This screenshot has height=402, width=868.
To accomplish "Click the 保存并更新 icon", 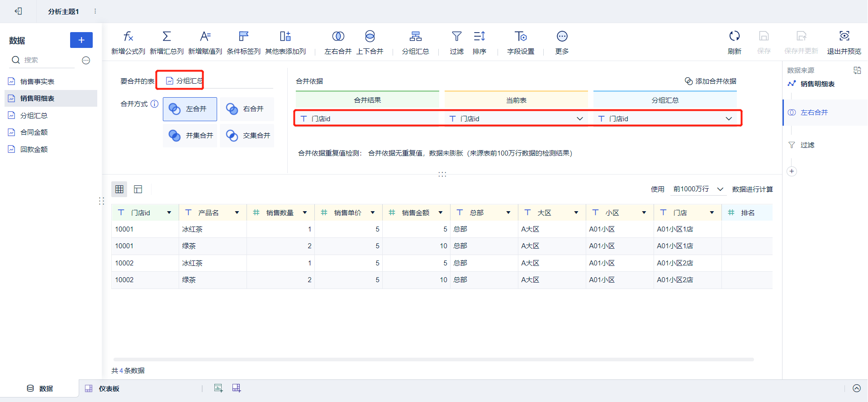I will pyautogui.click(x=802, y=36).
